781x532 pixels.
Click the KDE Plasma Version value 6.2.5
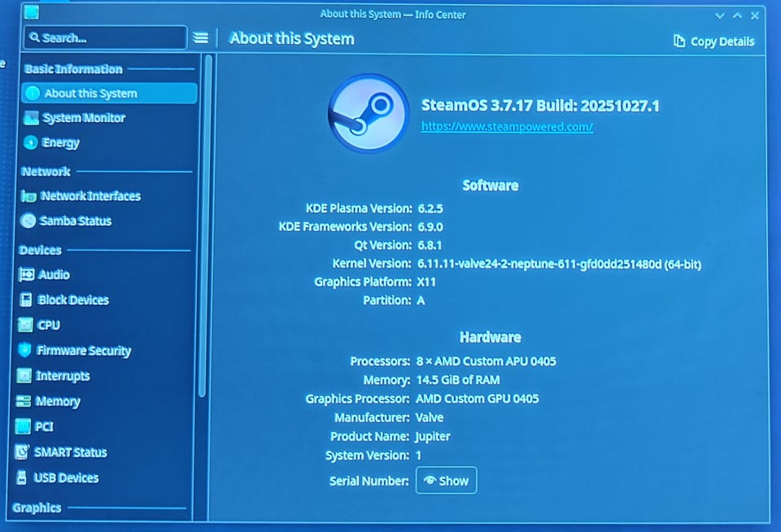pyautogui.click(x=430, y=208)
